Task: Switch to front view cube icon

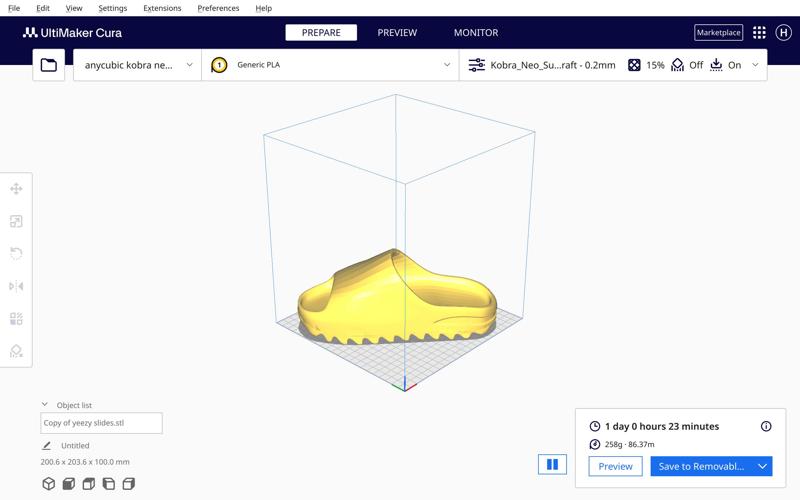Action: point(68,483)
